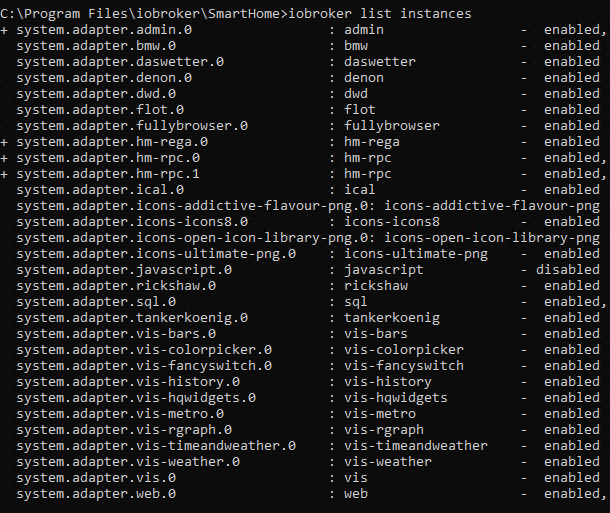
Task: Click the 'rickshaw' adapter name
Action: click(376, 286)
